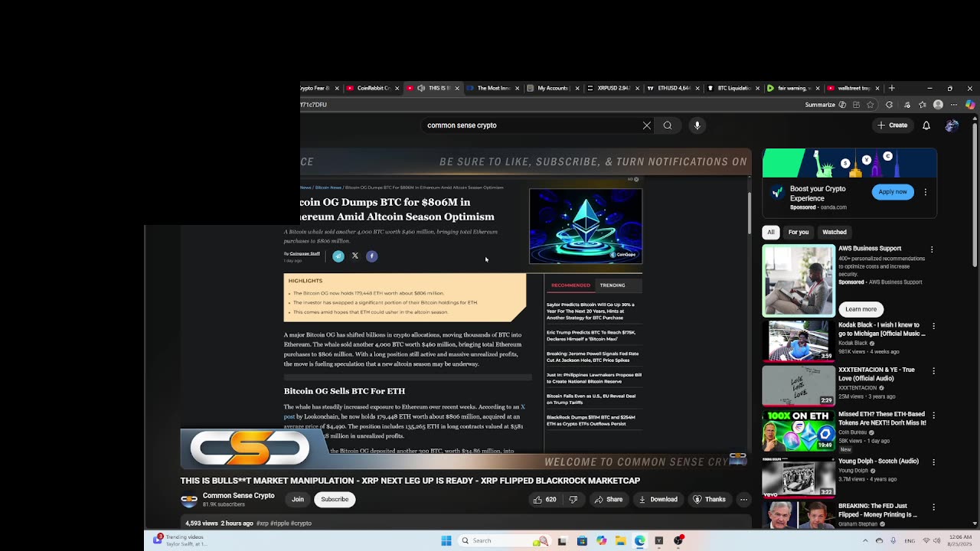Open the YouTube account avatar menu
Image resolution: width=980 pixels, height=551 pixels.
tap(952, 126)
